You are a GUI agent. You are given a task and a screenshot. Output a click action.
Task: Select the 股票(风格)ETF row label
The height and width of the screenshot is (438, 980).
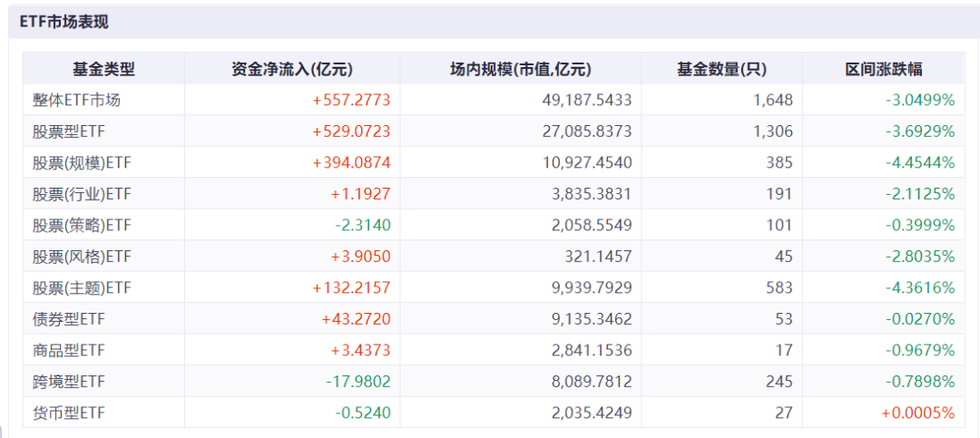(82, 256)
